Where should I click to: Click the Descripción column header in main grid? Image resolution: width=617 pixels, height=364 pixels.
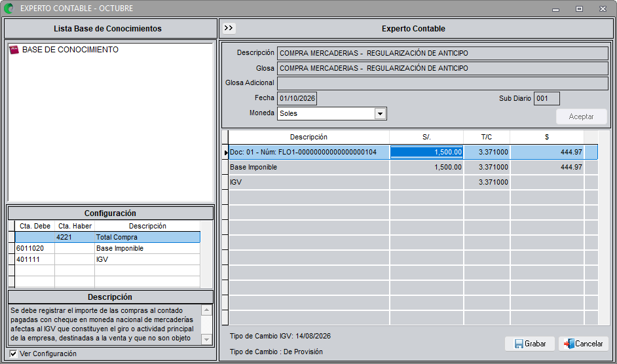[309, 137]
